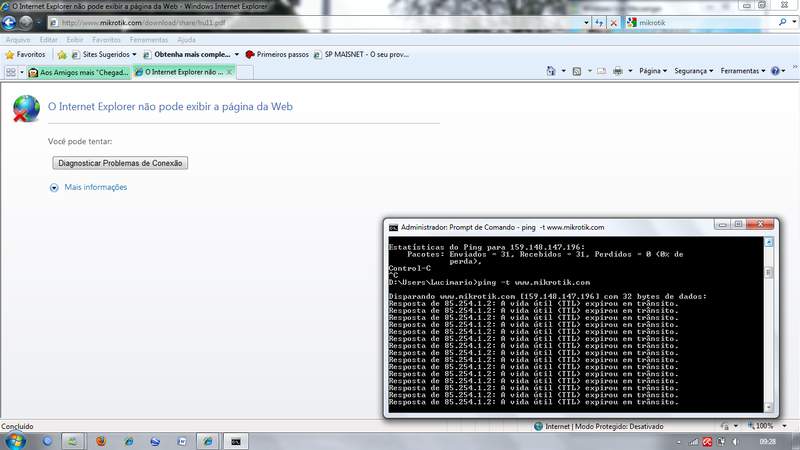Click the Internet security zone status
Viewport: 800px width, 450px height.
(599, 427)
